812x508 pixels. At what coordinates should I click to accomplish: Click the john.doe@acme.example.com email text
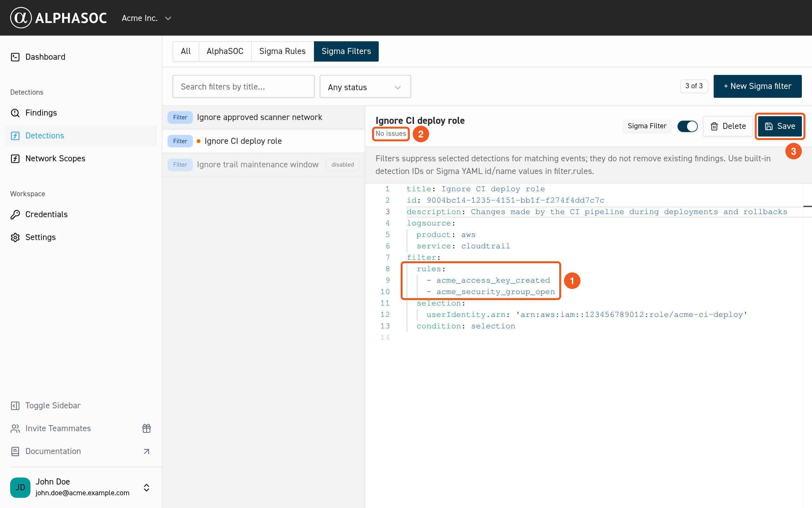82,492
